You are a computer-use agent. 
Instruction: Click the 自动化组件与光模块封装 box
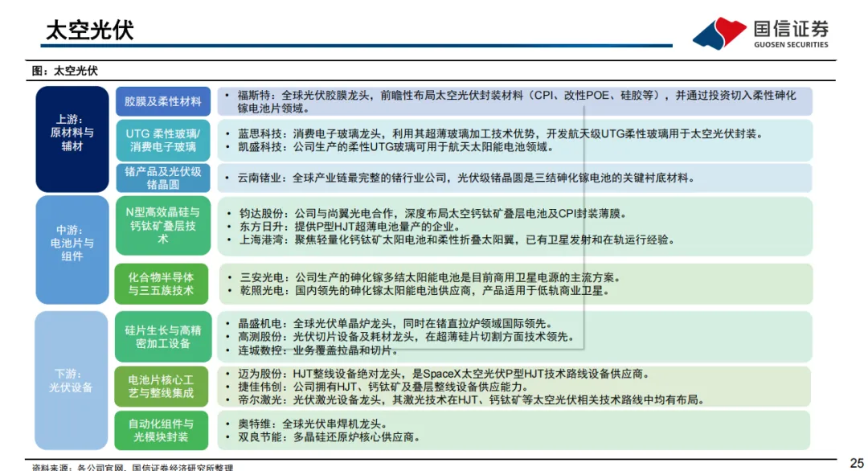coord(161,430)
